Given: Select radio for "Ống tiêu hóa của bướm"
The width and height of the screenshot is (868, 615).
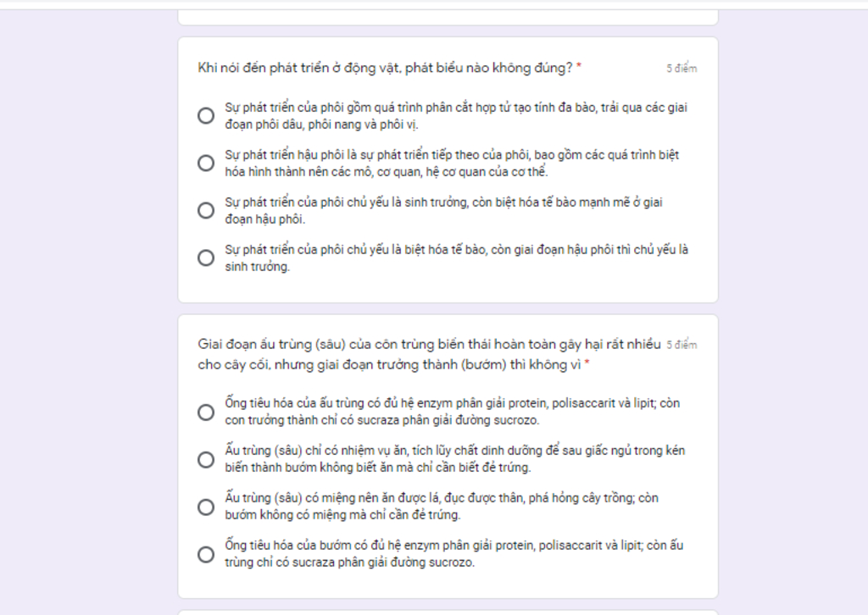Looking at the screenshot, I should click(x=206, y=555).
